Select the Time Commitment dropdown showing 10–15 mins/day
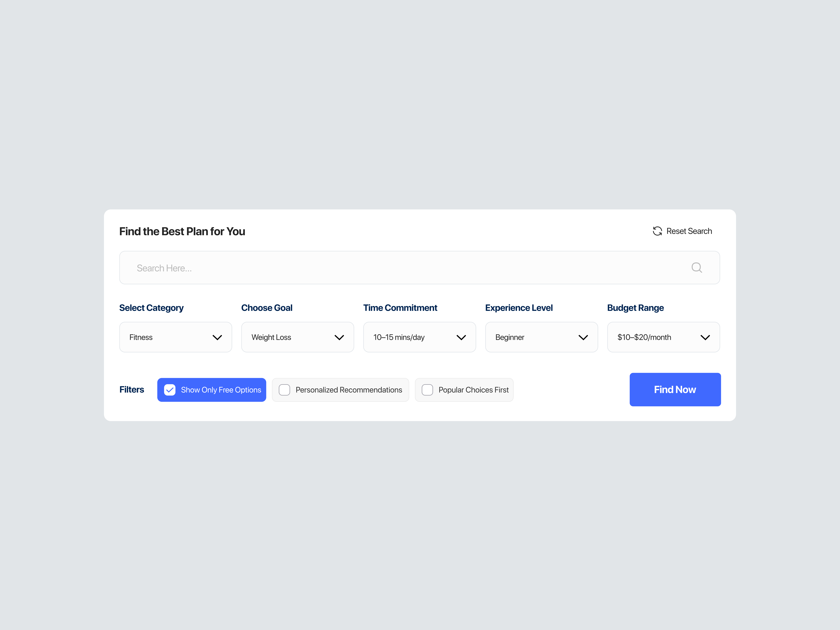 click(419, 337)
